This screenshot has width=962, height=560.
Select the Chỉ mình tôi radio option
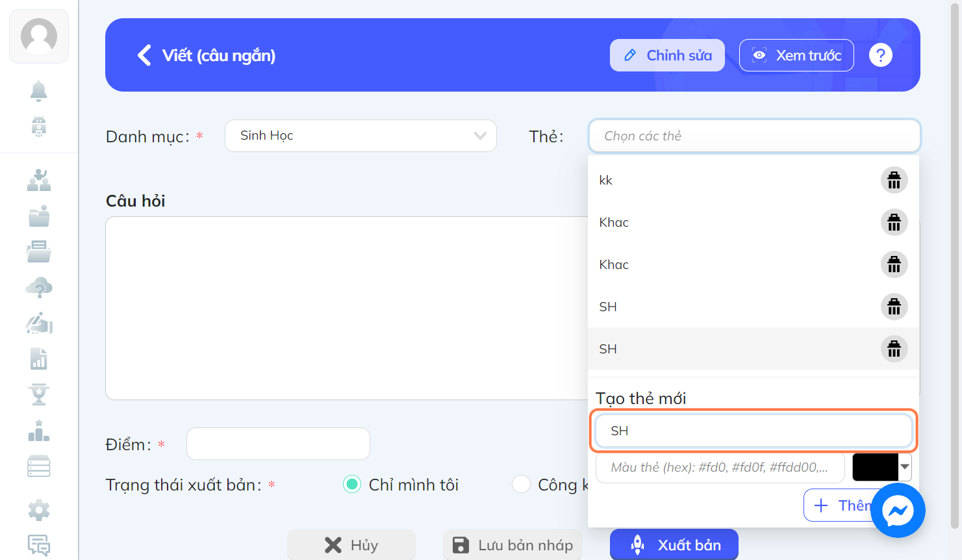[352, 485]
